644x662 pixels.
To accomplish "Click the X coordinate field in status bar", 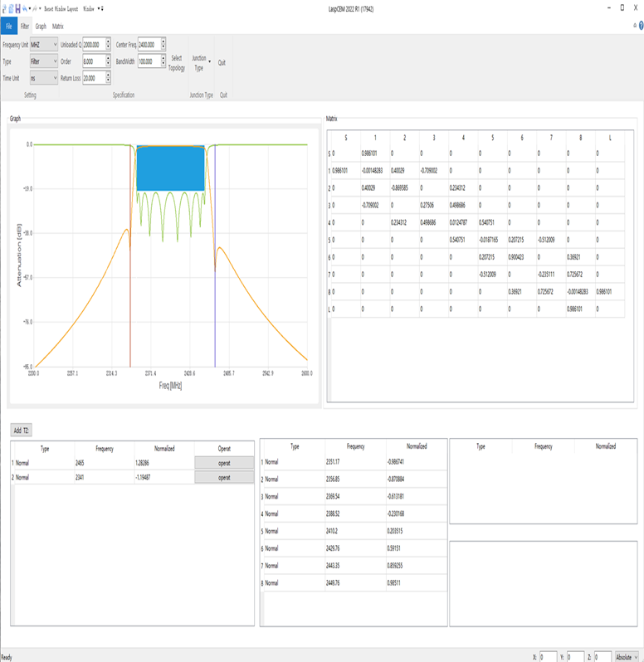I will click(548, 655).
